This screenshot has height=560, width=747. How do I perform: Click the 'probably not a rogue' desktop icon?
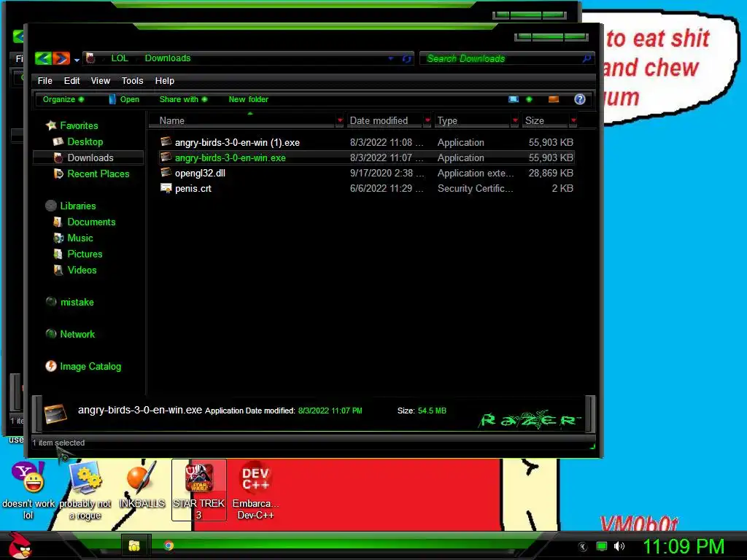[85, 491]
